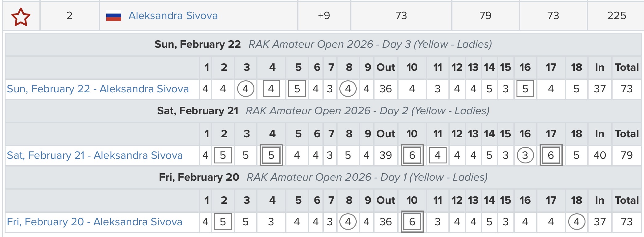Select Saturday's double bogey 6 on hole 17
The height and width of the screenshot is (237, 644).
click(x=551, y=155)
